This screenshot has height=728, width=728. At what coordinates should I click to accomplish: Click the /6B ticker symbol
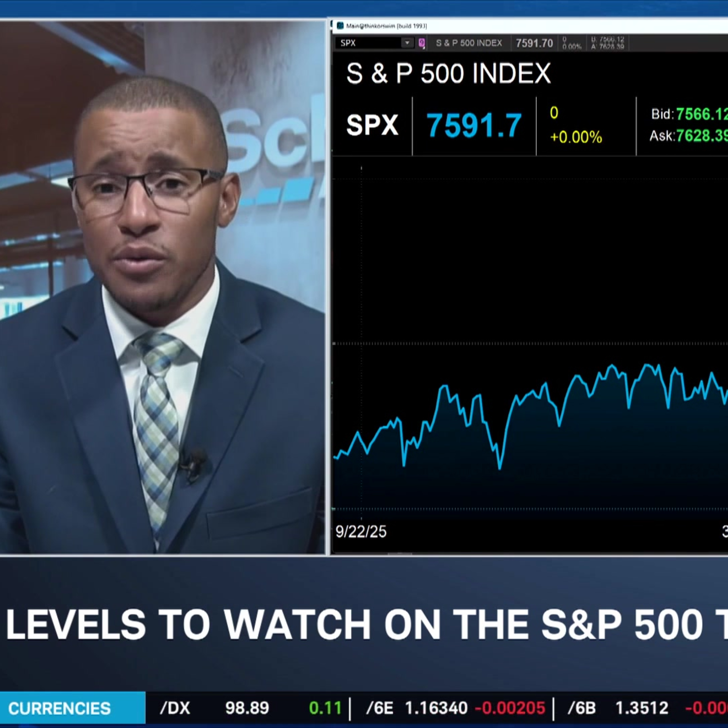[581, 708]
